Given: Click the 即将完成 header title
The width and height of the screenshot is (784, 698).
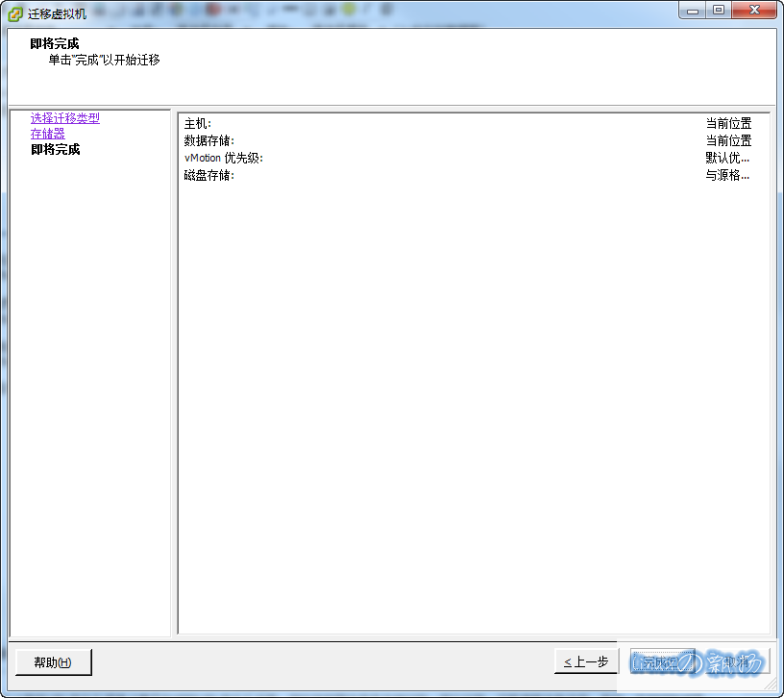Looking at the screenshot, I should click(55, 44).
